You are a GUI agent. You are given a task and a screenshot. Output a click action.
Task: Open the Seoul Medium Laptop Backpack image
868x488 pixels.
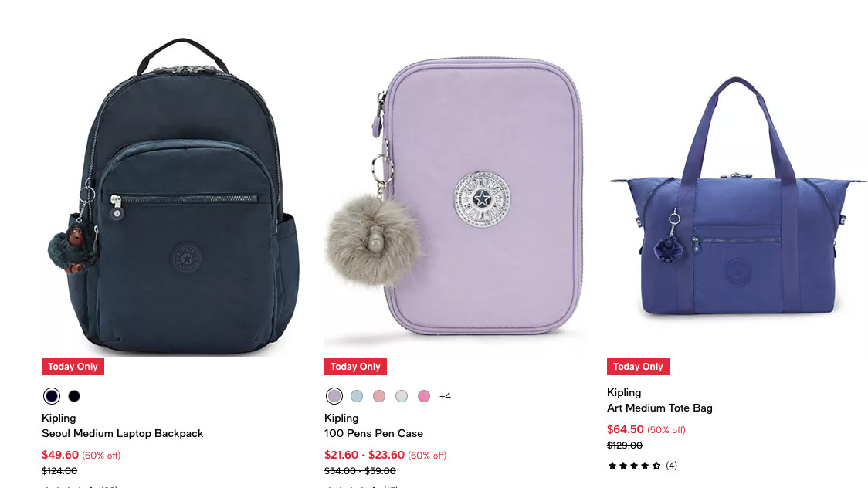click(174, 195)
